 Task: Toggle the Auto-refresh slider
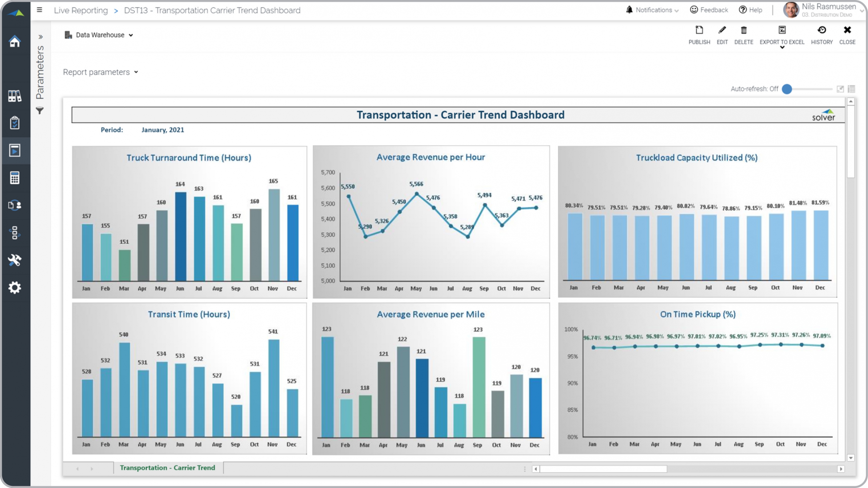point(787,89)
